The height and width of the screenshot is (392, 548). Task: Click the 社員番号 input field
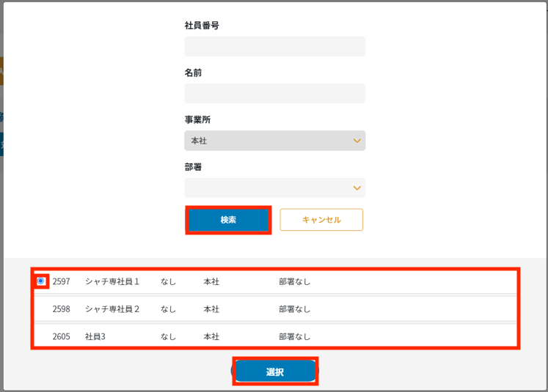coord(274,46)
